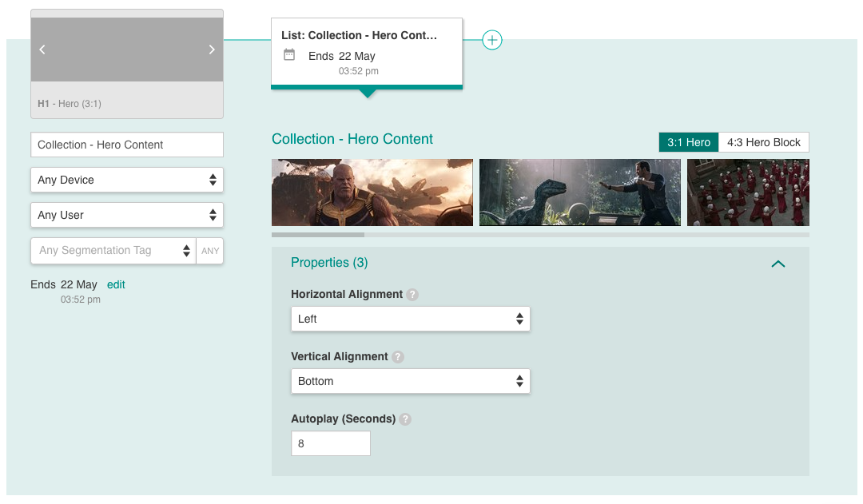Click the right arrow on hero preview

[x=212, y=50]
